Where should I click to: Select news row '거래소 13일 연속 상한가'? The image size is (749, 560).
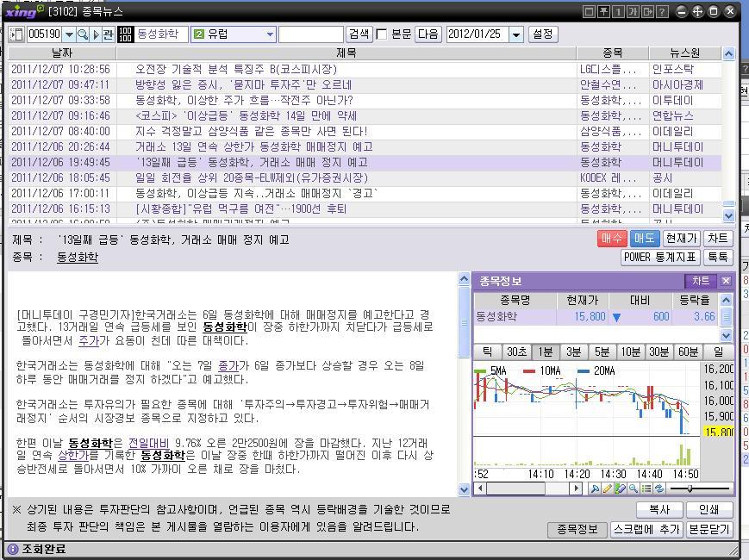365,146
